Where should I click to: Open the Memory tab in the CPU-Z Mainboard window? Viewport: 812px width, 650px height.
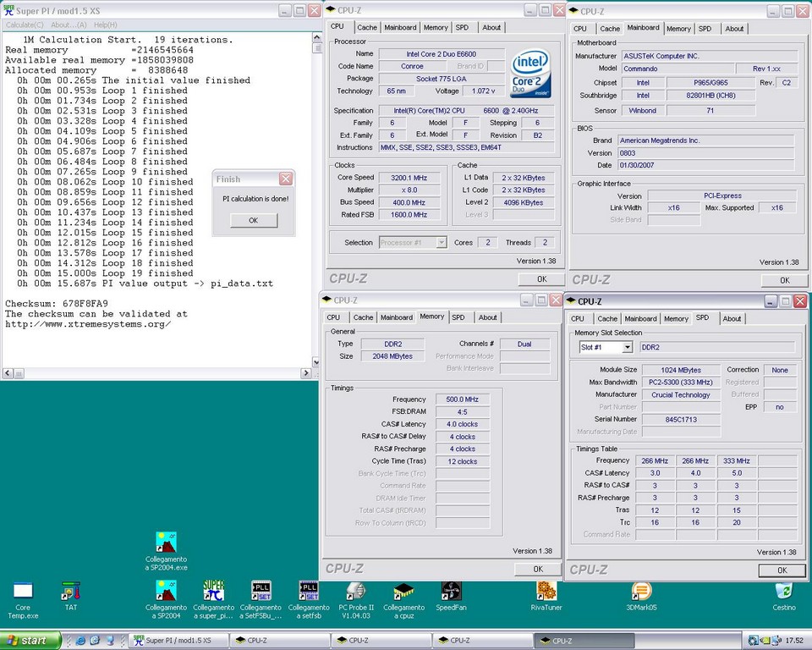[x=678, y=29]
